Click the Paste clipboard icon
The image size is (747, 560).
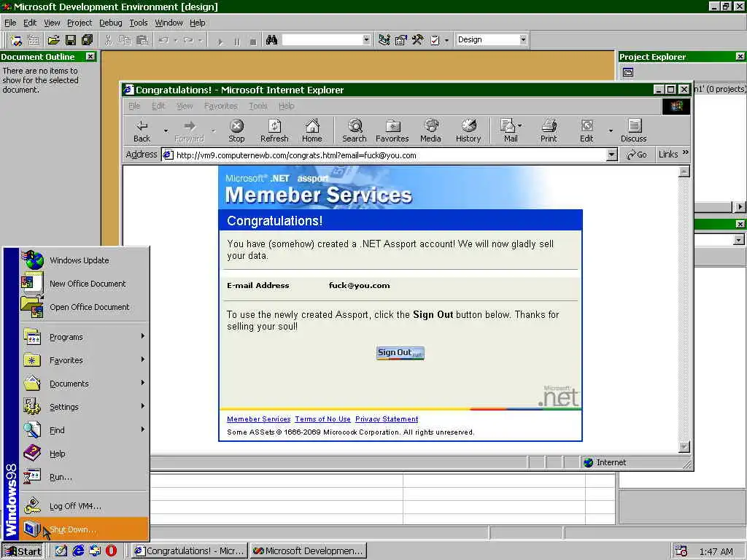142,40
